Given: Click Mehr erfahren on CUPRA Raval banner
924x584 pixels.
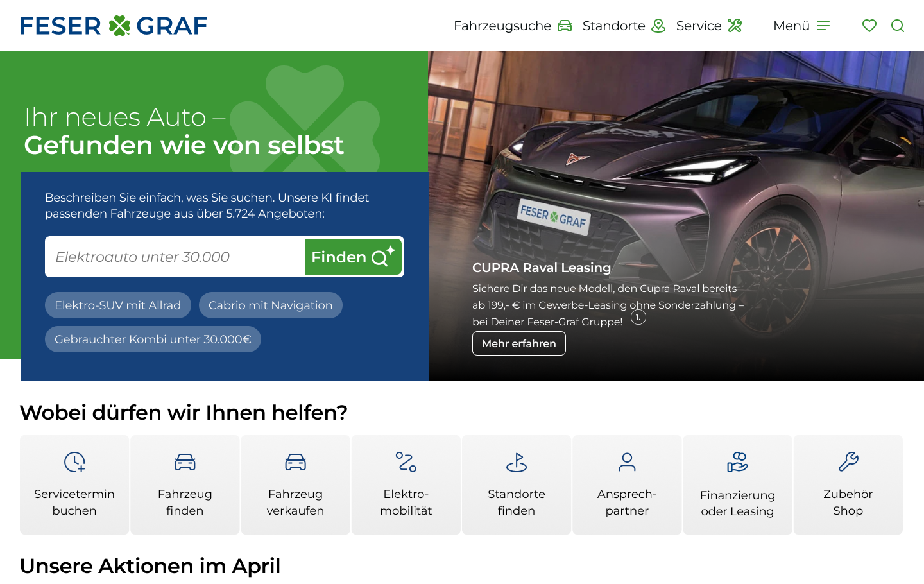Looking at the screenshot, I should click(x=519, y=343).
